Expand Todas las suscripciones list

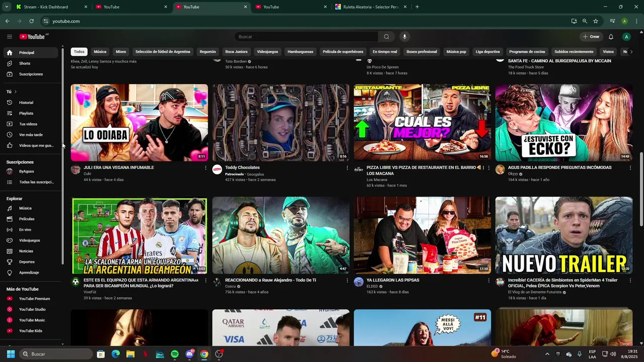[31, 182]
